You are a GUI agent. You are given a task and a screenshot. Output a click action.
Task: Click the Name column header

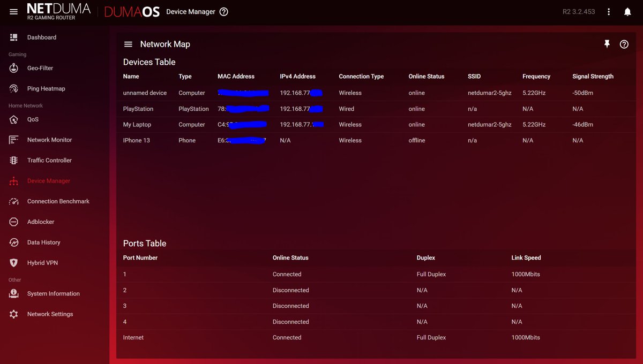point(131,77)
